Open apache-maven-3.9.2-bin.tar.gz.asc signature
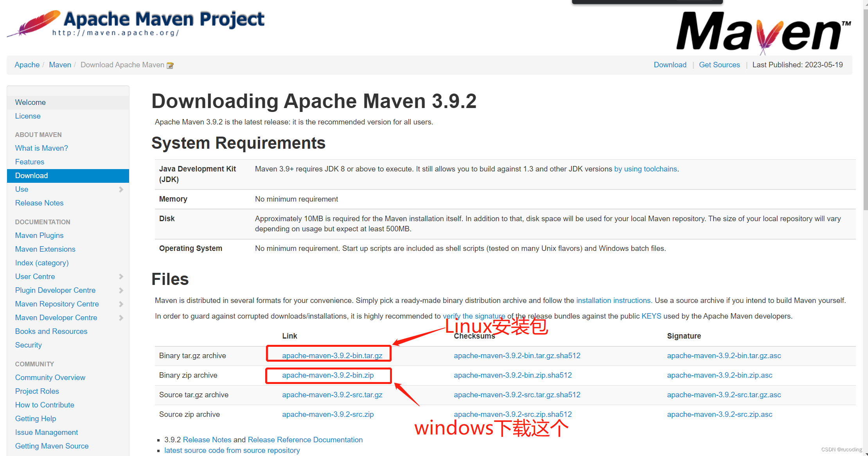Image resolution: width=868 pixels, height=456 pixels. point(724,356)
